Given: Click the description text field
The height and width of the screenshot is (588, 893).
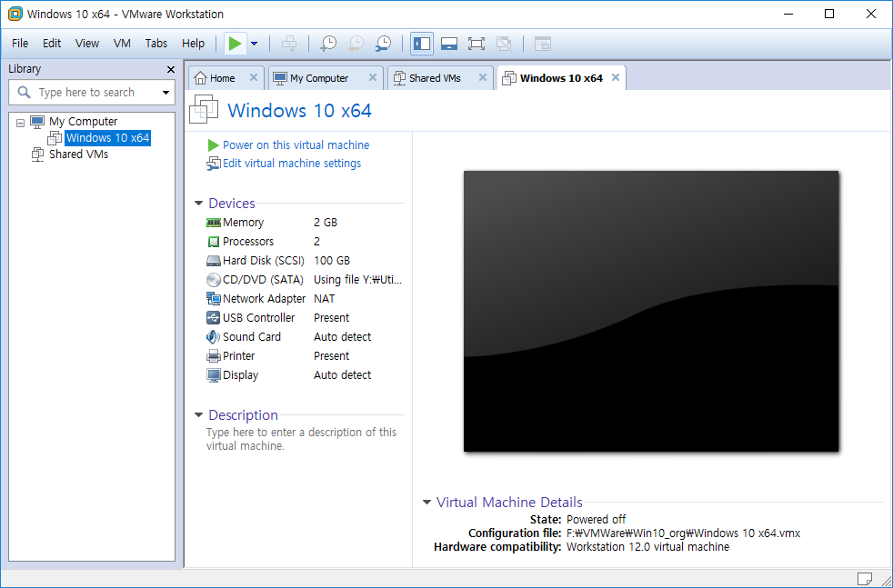Looking at the screenshot, I should (301, 439).
